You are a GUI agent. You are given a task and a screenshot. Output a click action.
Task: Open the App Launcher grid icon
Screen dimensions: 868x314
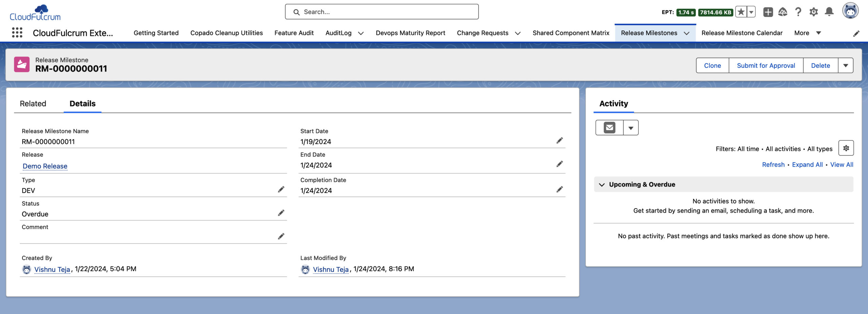(x=17, y=33)
